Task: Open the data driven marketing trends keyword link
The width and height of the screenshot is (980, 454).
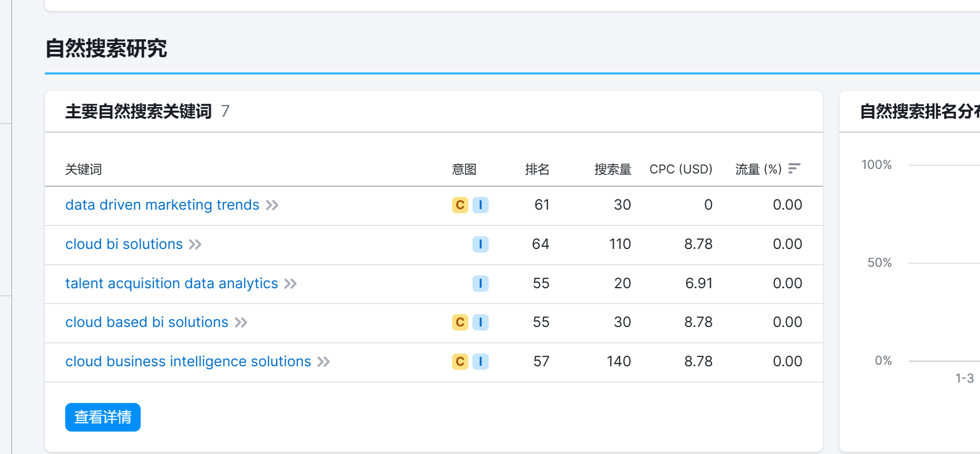Action: (162, 205)
